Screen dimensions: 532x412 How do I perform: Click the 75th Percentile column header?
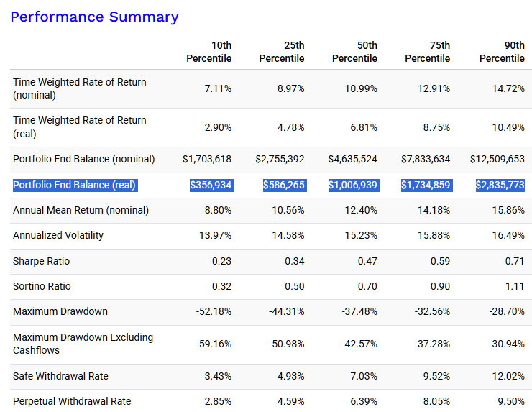(x=428, y=52)
